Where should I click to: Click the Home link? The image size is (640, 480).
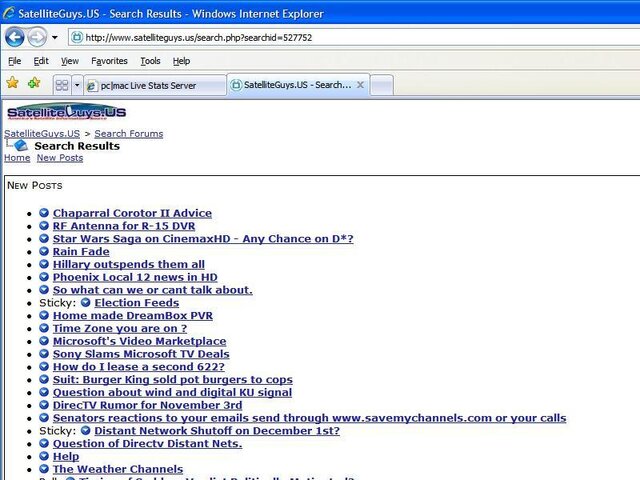(x=17, y=158)
